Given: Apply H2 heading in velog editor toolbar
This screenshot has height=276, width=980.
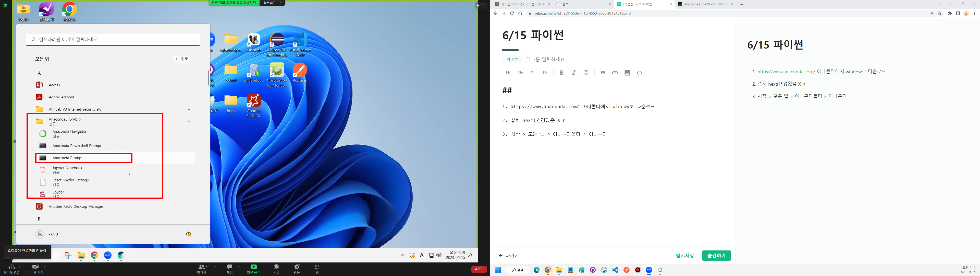Looking at the screenshot, I should (520, 73).
